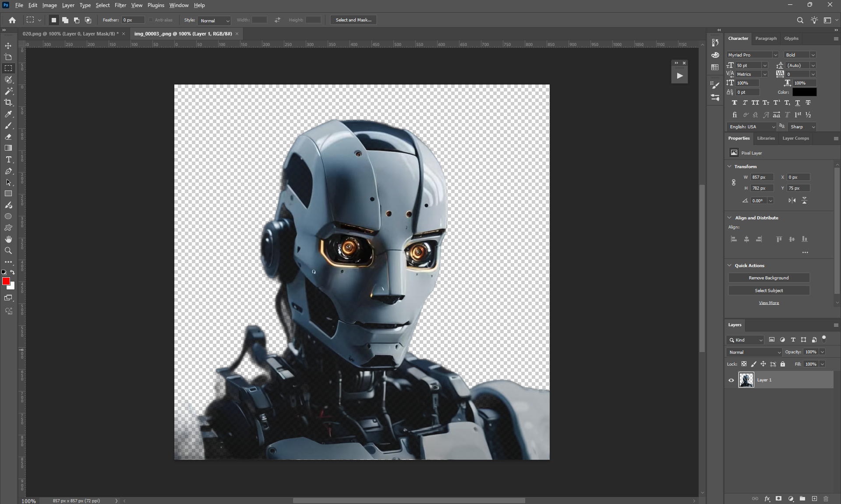Hide Layer 1 using eye icon
Viewport: 841px width, 504px height.
point(731,380)
